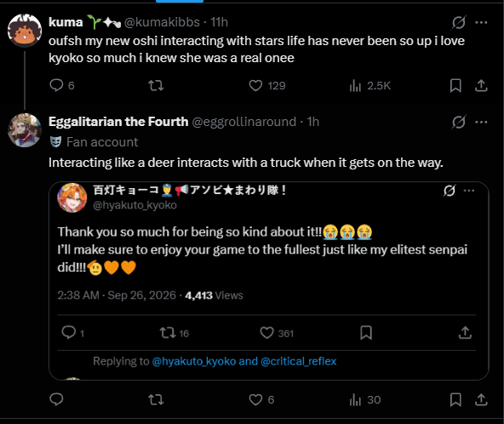Open more options for Eggalitarian's tweet
This screenshot has width=504, height=424.
coord(481,122)
